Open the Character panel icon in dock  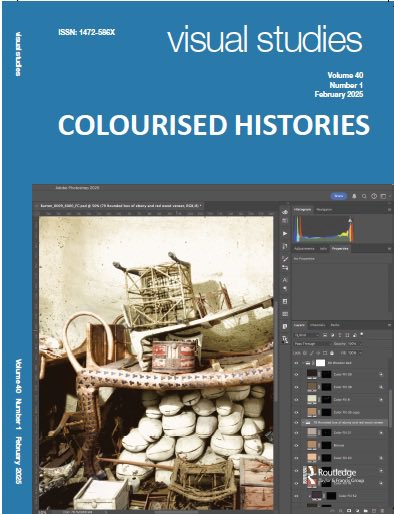pos(285,280)
